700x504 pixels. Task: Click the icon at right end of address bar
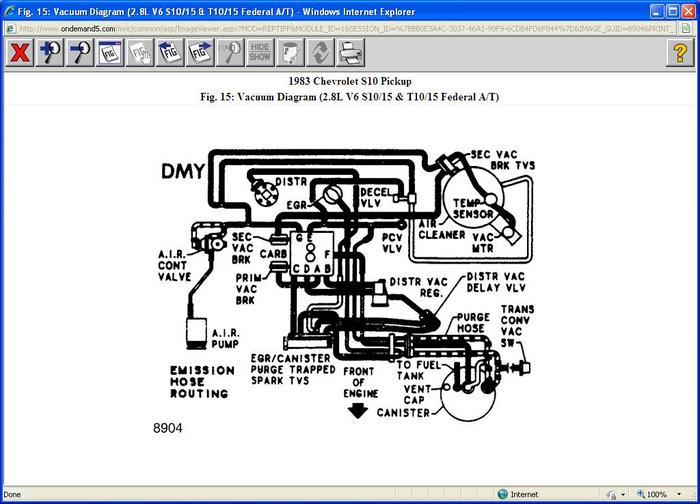[686, 29]
